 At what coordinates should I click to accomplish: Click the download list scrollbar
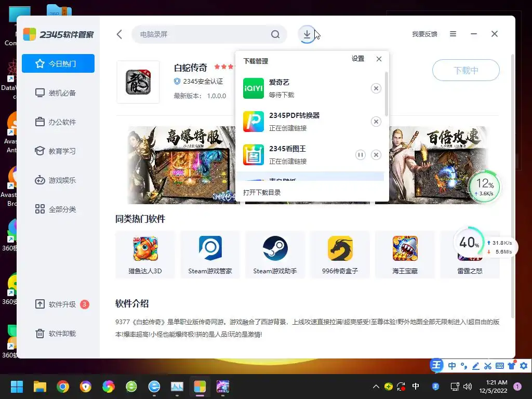point(386,94)
